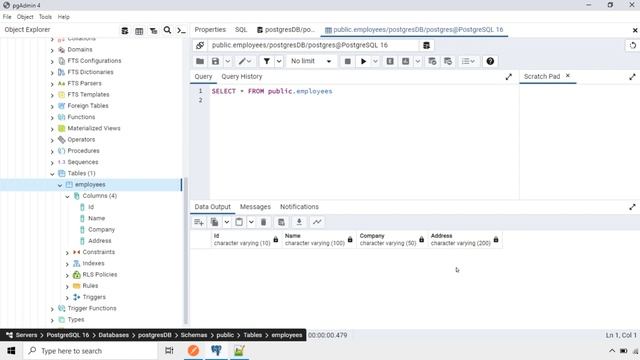Expand the Query editor panel
640x360 pixels.
click(509, 77)
